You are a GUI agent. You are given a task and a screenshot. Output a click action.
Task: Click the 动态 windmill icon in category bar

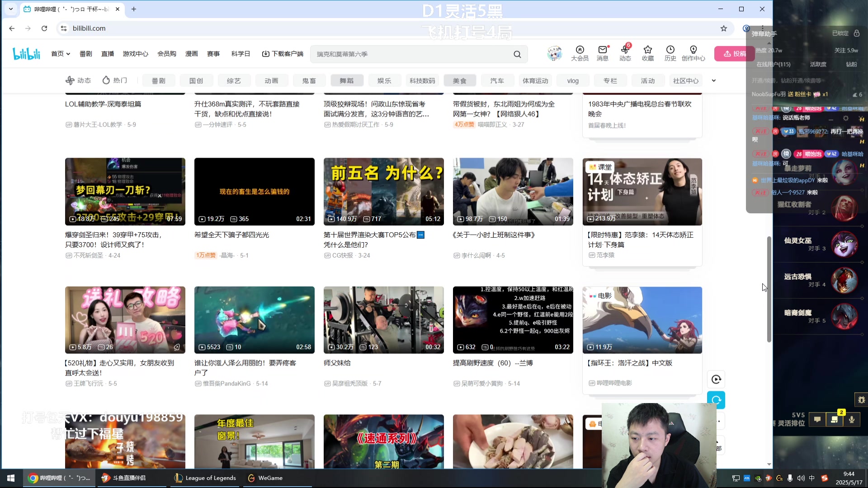point(70,80)
